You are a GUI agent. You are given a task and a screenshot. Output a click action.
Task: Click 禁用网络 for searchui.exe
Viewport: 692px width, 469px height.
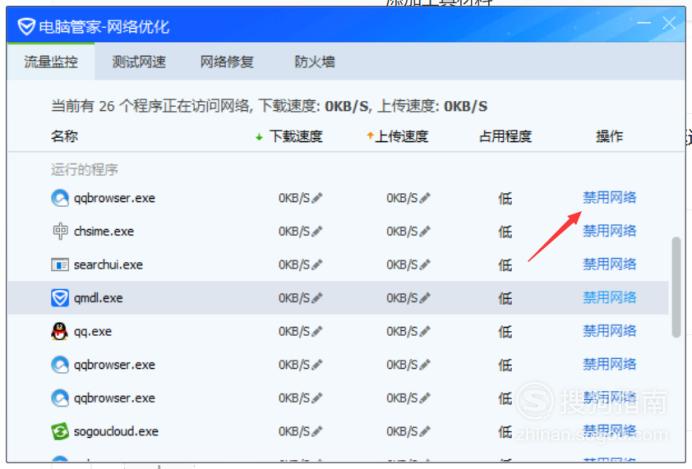(609, 264)
